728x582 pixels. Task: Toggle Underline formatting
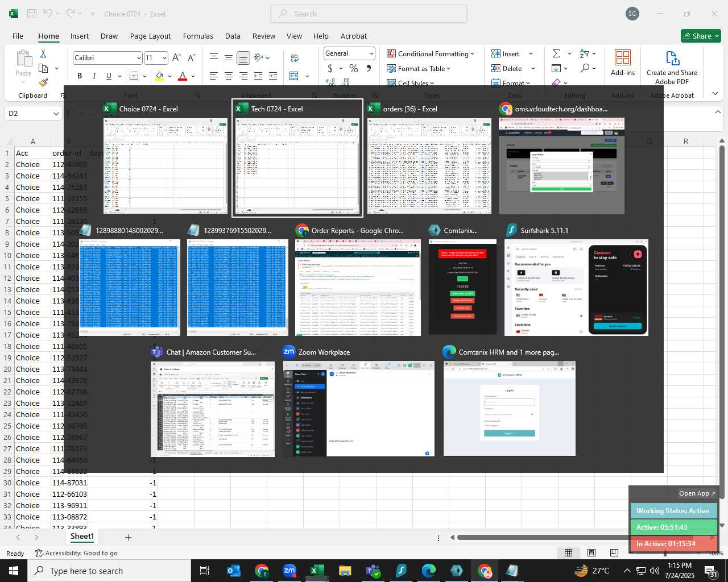[109, 76]
